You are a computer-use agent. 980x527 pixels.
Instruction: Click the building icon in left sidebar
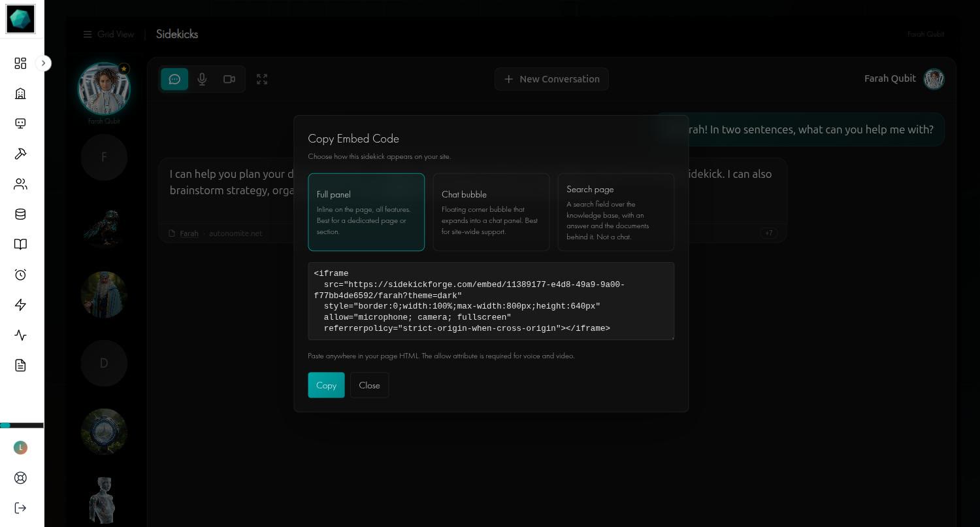[20, 93]
